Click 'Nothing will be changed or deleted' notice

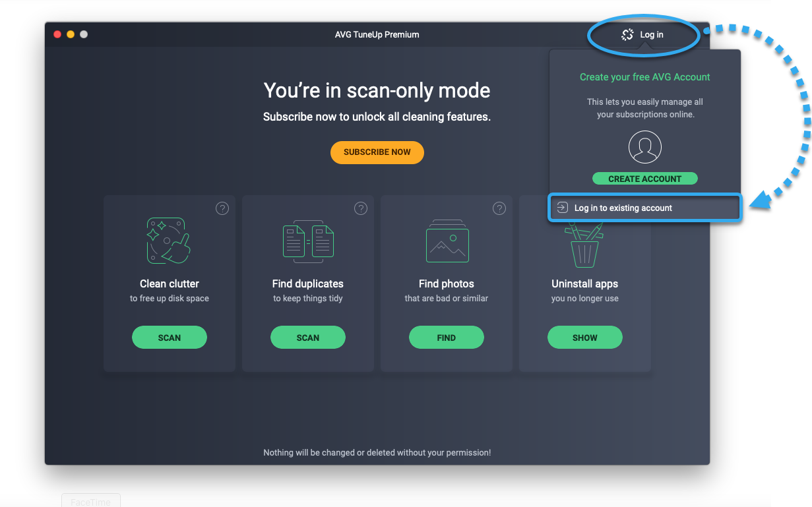tap(377, 453)
